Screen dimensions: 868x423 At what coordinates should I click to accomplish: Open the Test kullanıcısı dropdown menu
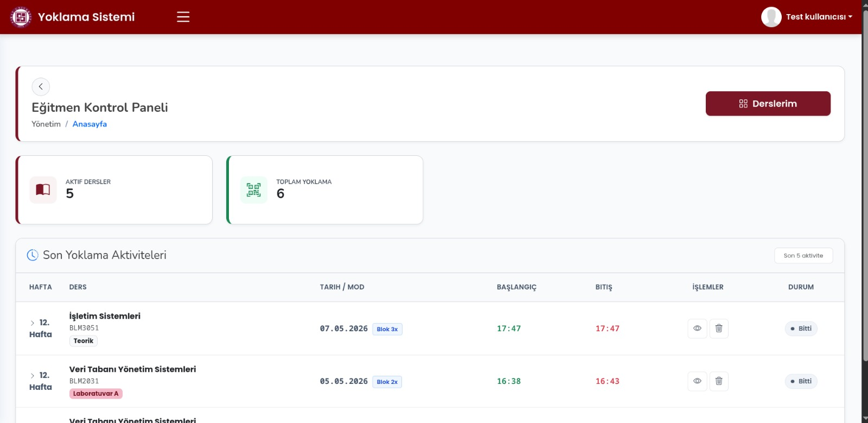coord(819,17)
